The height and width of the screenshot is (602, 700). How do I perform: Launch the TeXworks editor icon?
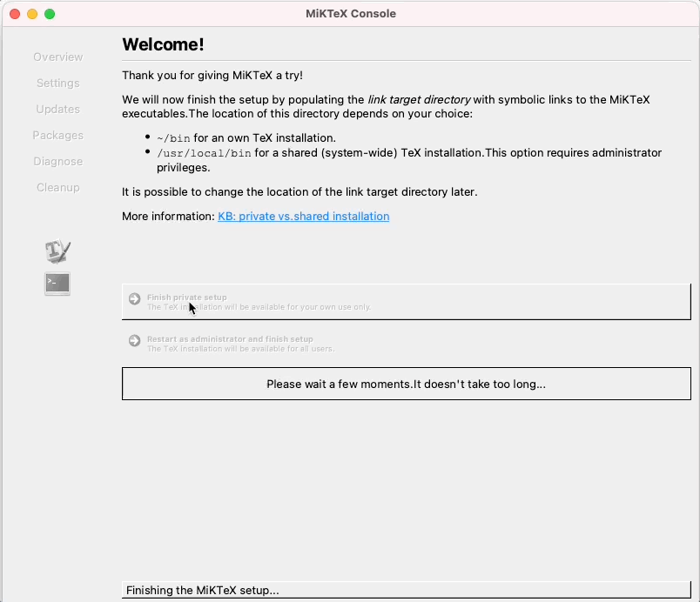click(x=57, y=252)
